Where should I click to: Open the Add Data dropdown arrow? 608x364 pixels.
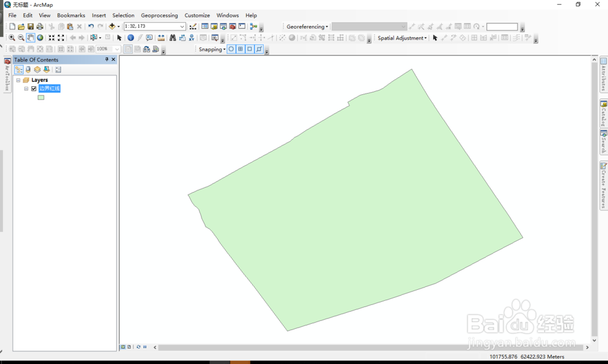pyautogui.click(x=119, y=26)
